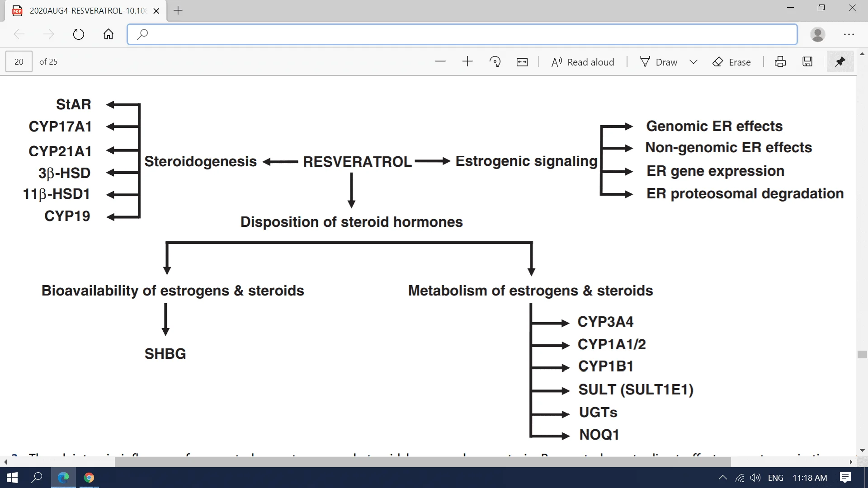The width and height of the screenshot is (868, 488).
Task: Click the Zoom in icon
Action: point(467,62)
